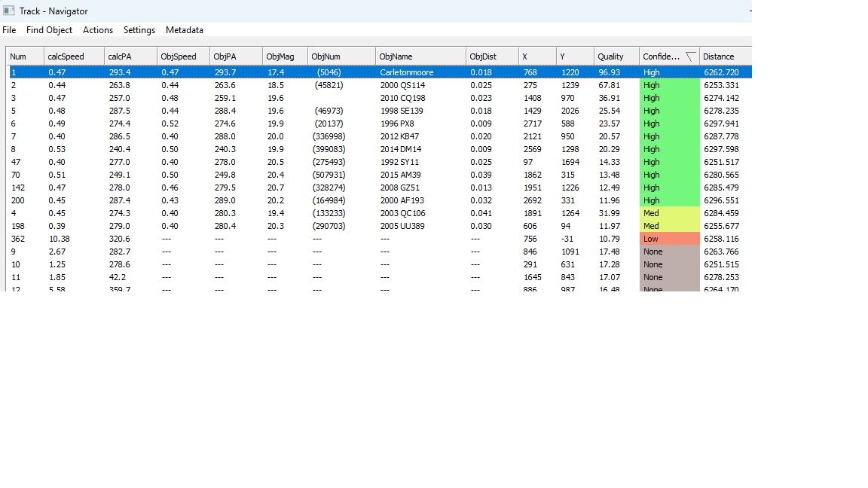Click object number (164984) cell
Image resolution: width=868 pixels, height=488 pixels.
click(x=329, y=200)
